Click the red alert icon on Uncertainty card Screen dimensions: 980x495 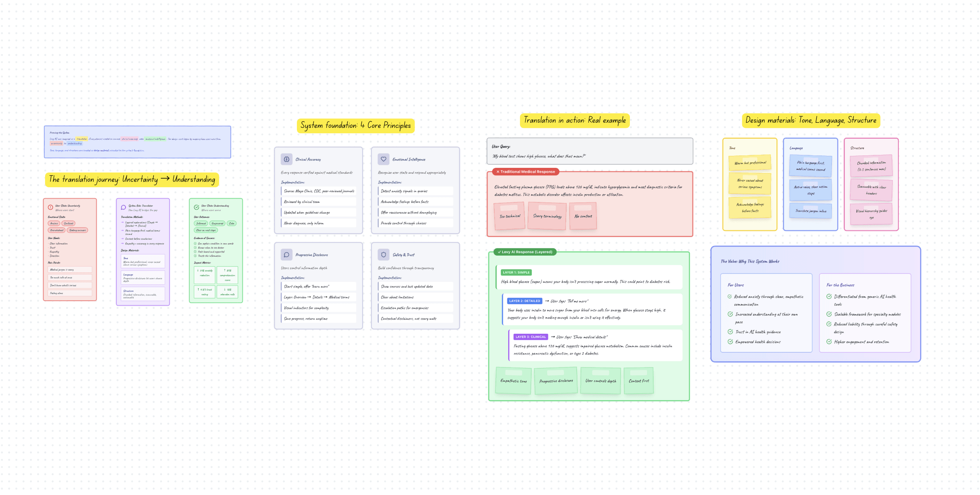point(51,207)
